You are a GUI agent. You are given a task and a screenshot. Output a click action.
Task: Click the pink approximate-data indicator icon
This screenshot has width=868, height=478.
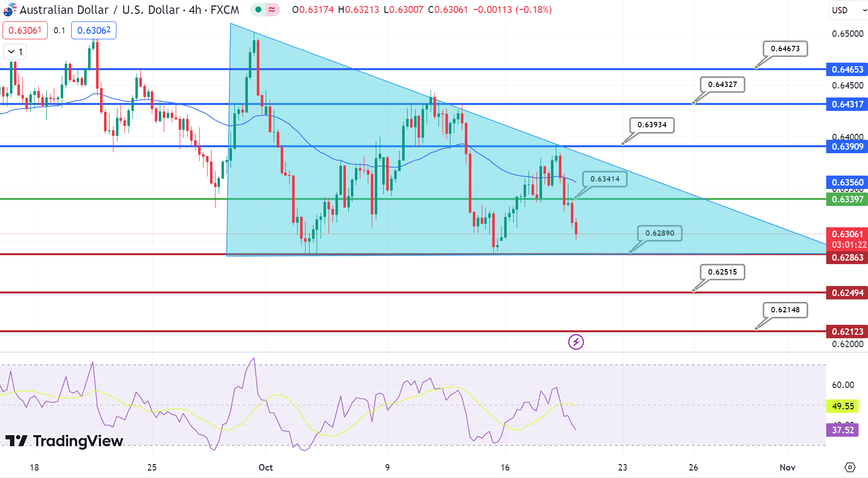coord(272,9)
